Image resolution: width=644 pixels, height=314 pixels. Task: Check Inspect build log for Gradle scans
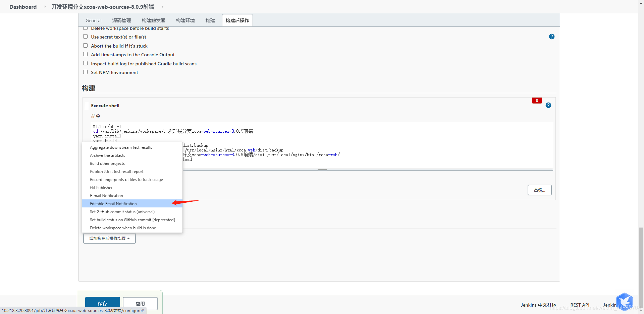(x=85, y=63)
